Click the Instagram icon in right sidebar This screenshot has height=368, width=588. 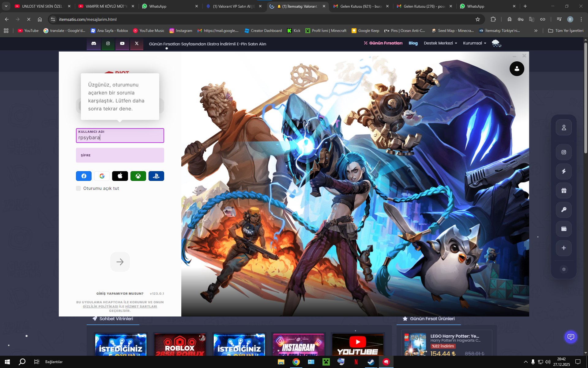point(564,152)
